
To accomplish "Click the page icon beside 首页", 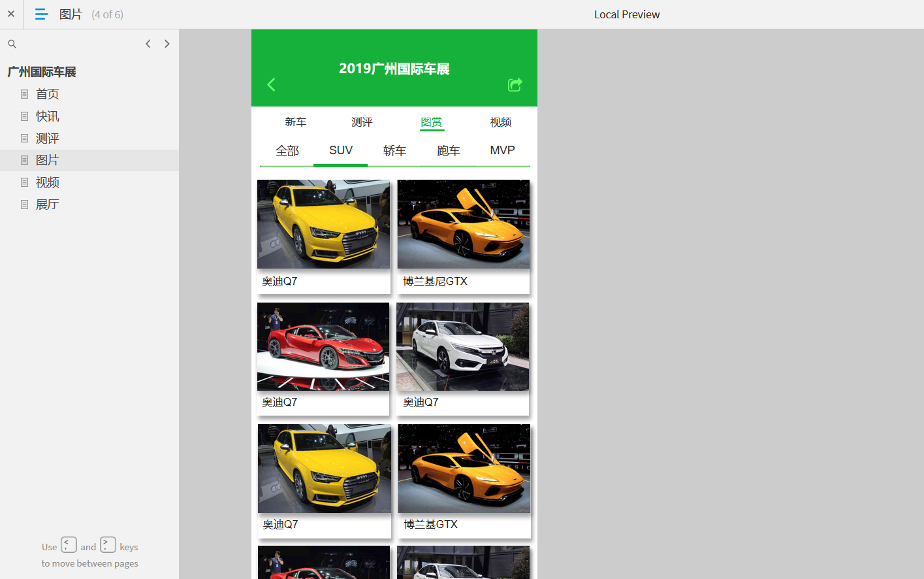I will click(24, 94).
